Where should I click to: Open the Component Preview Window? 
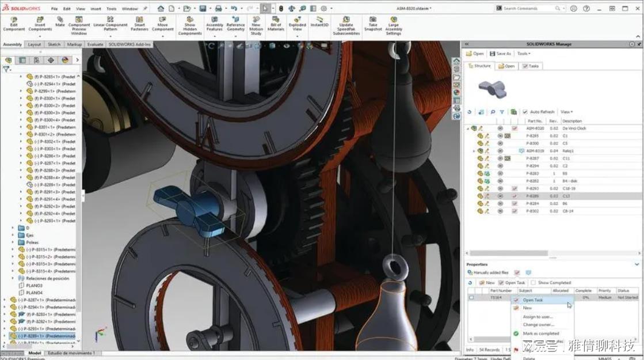(79, 25)
